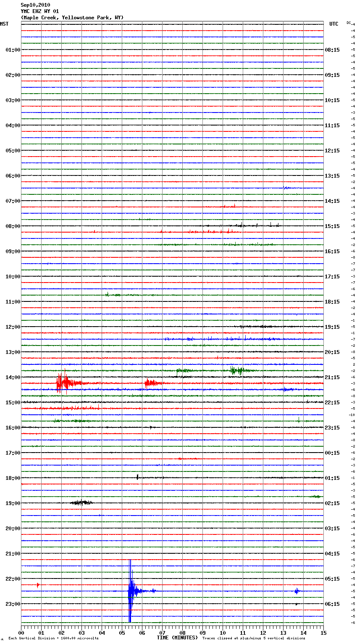
Task: Select the 08:00 MST time label
Action: point(13,226)
